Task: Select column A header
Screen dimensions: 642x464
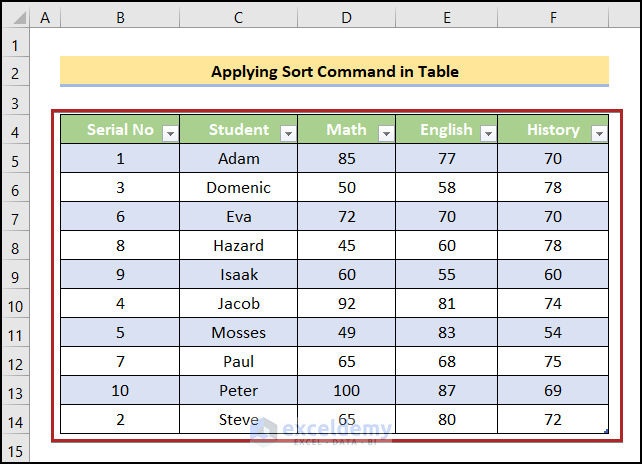Action: click(45, 18)
